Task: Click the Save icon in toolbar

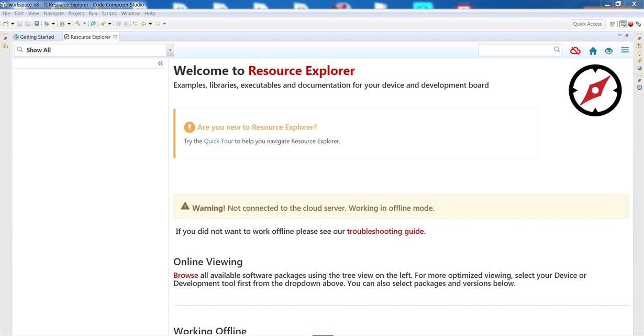Action: 20,24
